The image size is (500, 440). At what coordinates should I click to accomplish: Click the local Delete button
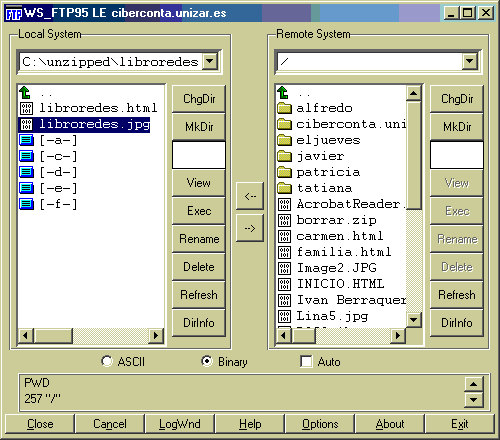click(199, 267)
